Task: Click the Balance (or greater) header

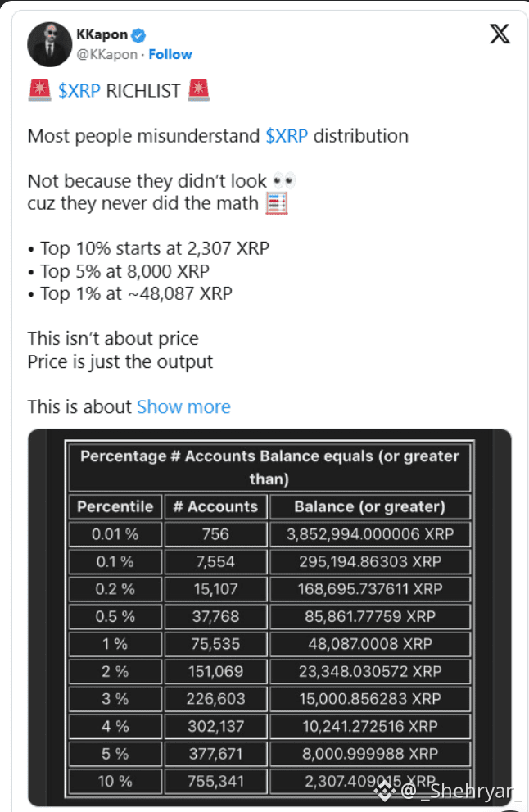Action: coord(369,506)
